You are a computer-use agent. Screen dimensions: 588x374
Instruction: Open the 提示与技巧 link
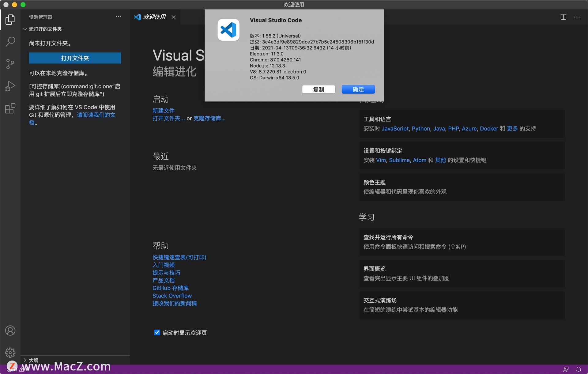166,273
